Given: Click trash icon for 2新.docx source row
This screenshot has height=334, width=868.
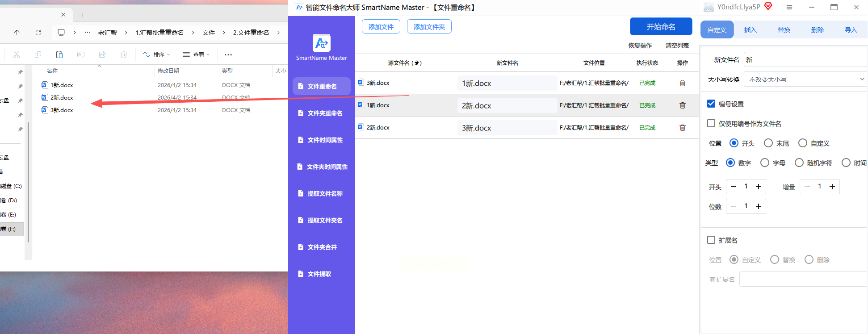Looking at the screenshot, I should click(682, 128).
